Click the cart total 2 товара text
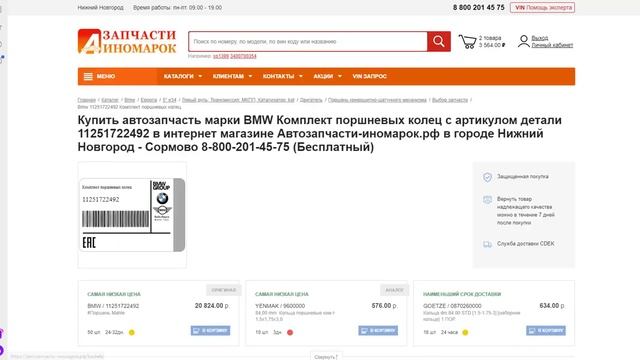The image size is (640, 360). coord(490,38)
